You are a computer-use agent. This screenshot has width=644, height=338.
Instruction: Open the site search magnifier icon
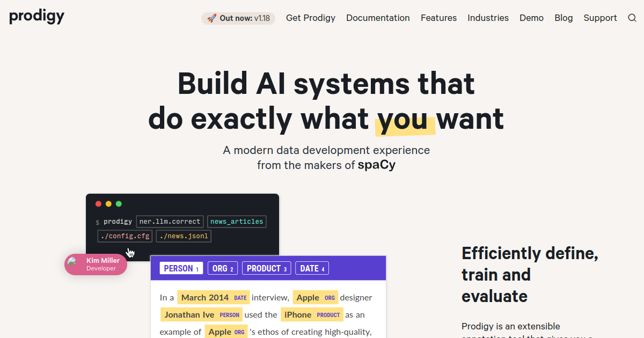point(632,18)
